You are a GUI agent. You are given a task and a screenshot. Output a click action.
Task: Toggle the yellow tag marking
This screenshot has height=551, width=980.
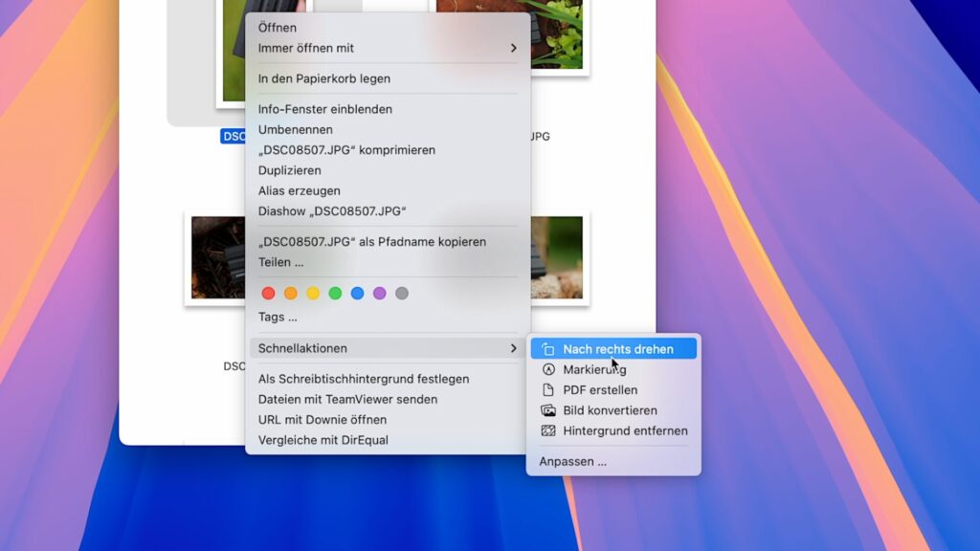[x=313, y=293]
